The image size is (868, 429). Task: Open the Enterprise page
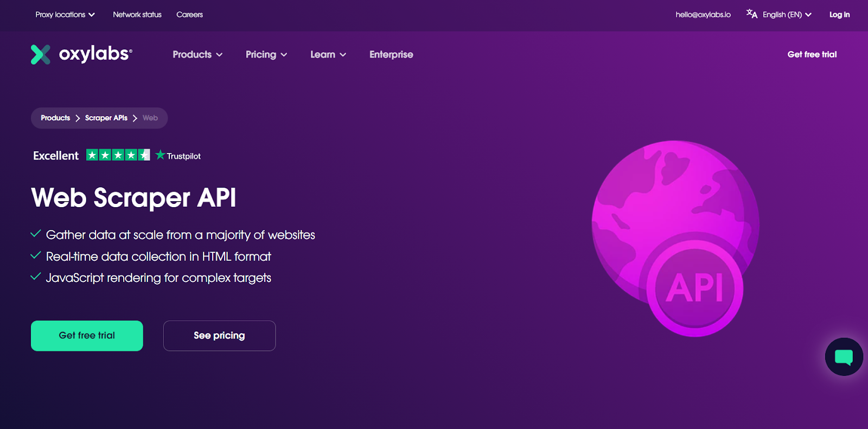click(391, 54)
